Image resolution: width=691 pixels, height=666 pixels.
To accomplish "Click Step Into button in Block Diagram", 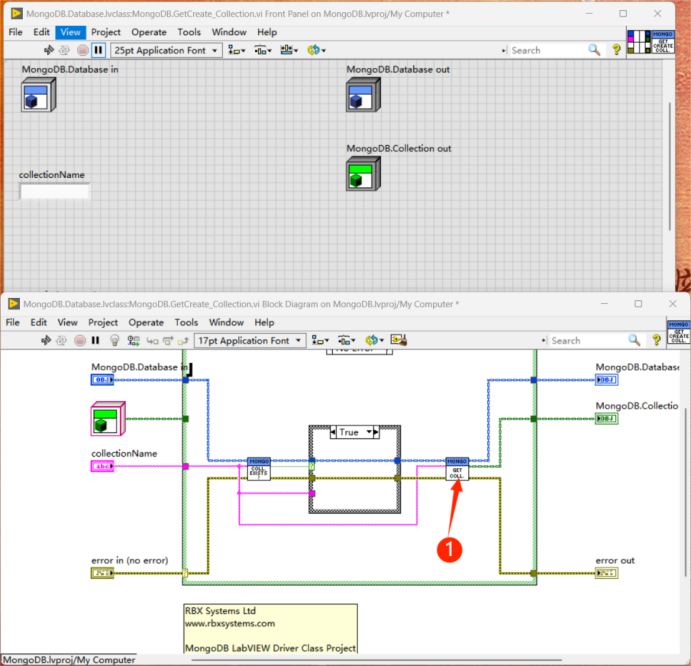I will [152, 341].
